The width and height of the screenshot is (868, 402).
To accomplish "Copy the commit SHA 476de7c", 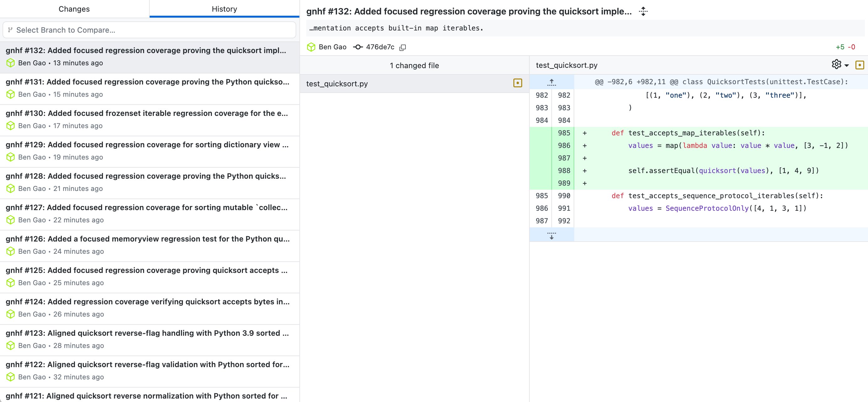I will point(403,47).
